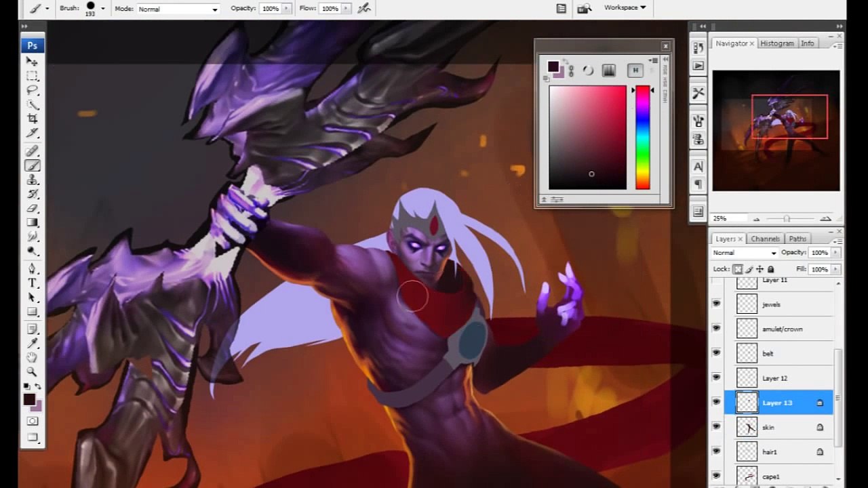The height and width of the screenshot is (488, 868).
Task: Change the screen mode
Action: point(32,437)
